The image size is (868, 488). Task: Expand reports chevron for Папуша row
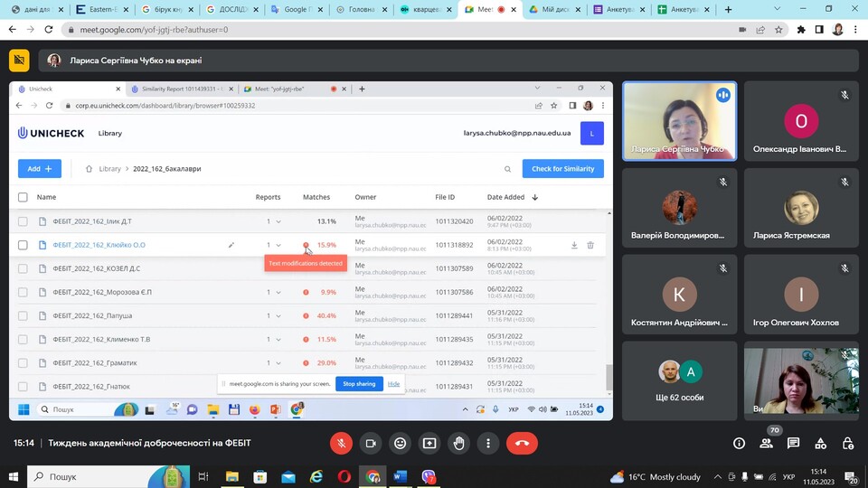(278, 315)
